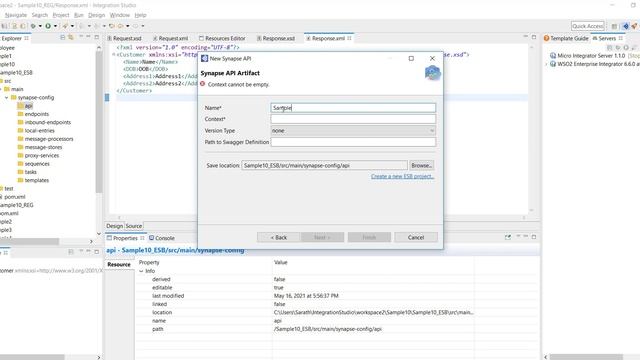Click the Browse button
The height and width of the screenshot is (360, 640).
(421, 165)
